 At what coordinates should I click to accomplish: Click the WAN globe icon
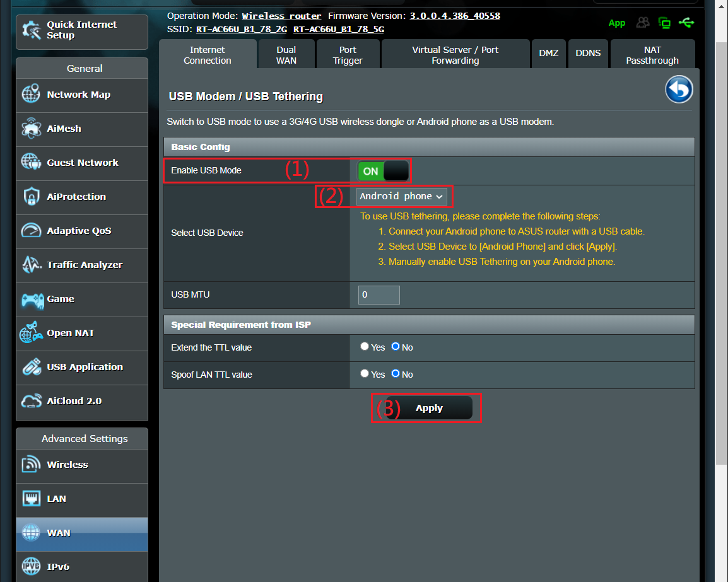(31, 532)
